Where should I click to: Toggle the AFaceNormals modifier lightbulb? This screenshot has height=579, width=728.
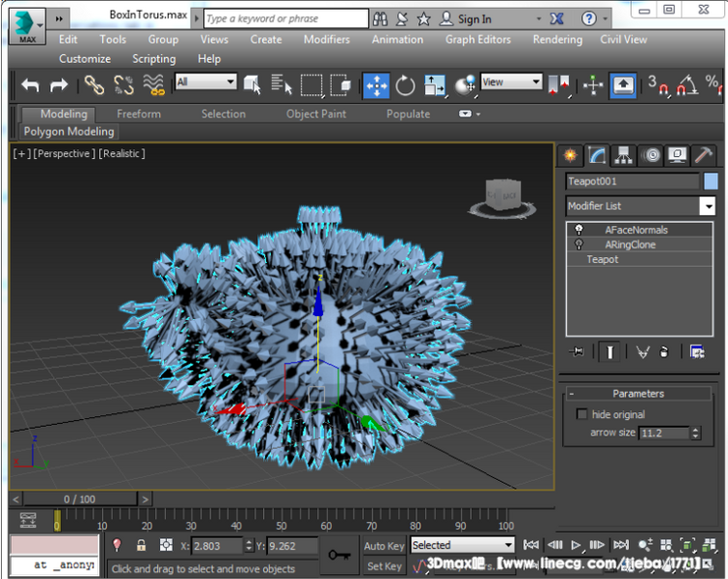pyautogui.click(x=579, y=229)
